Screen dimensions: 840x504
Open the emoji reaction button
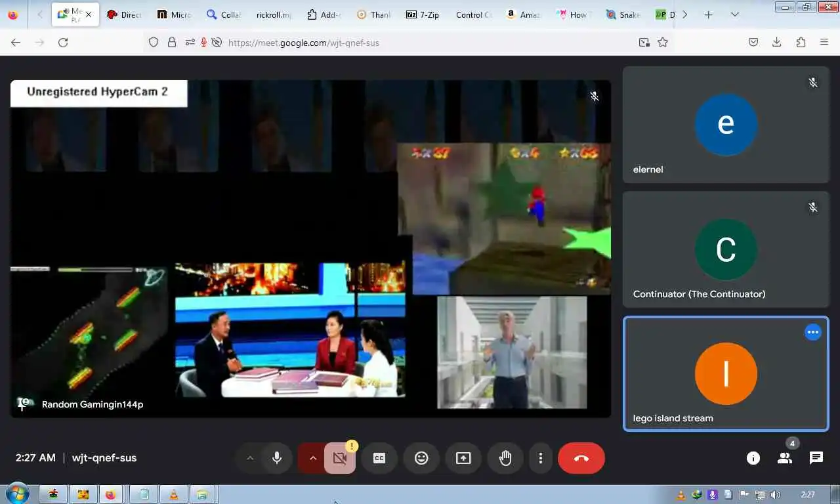(x=421, y=458)
